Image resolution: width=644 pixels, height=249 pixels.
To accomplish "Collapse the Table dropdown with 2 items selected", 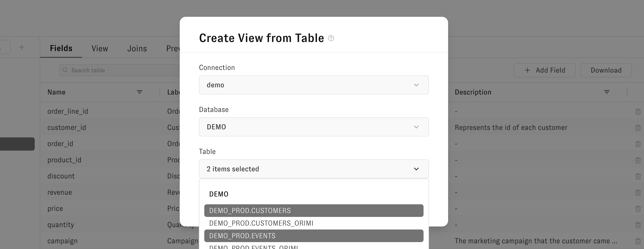I will [314, 169].
